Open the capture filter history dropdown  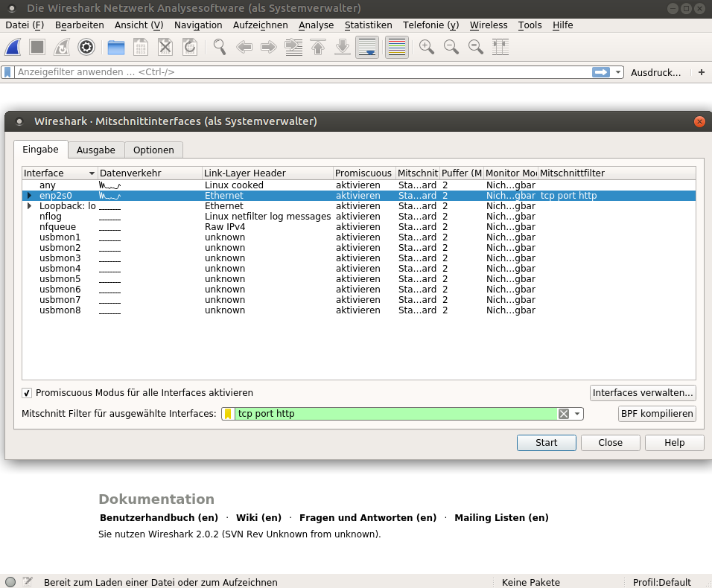click(x=577, y=414)
